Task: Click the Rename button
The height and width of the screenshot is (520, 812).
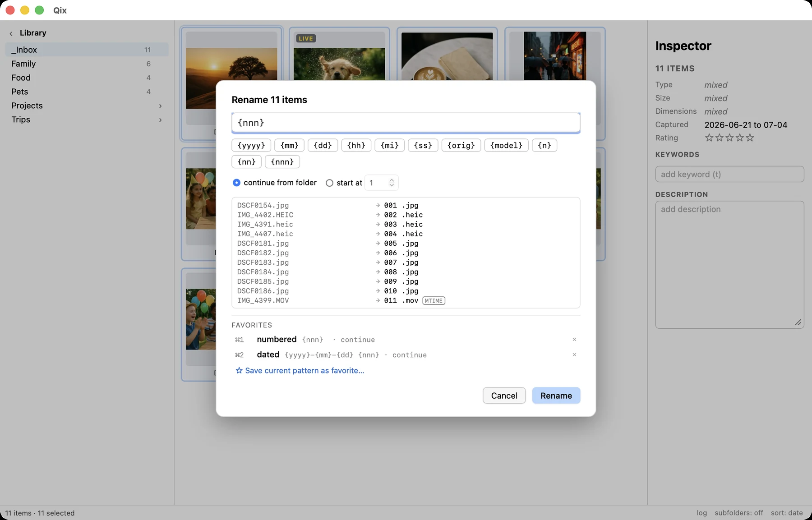Action: tap(556, 396)
